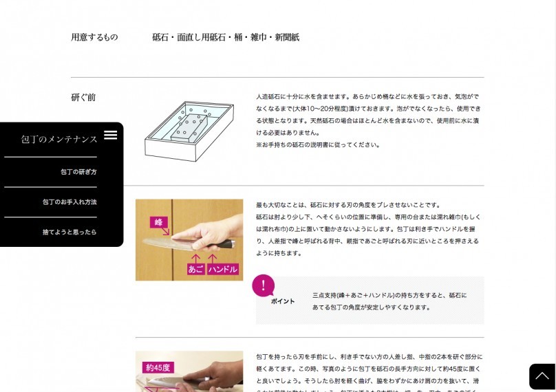Click the 約45度 pink label
Screen dimensions: 556x392
[x=158, y=367]
